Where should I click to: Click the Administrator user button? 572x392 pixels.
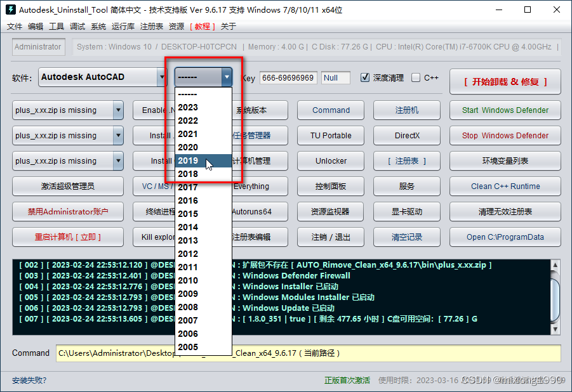(x=38, y=47)
